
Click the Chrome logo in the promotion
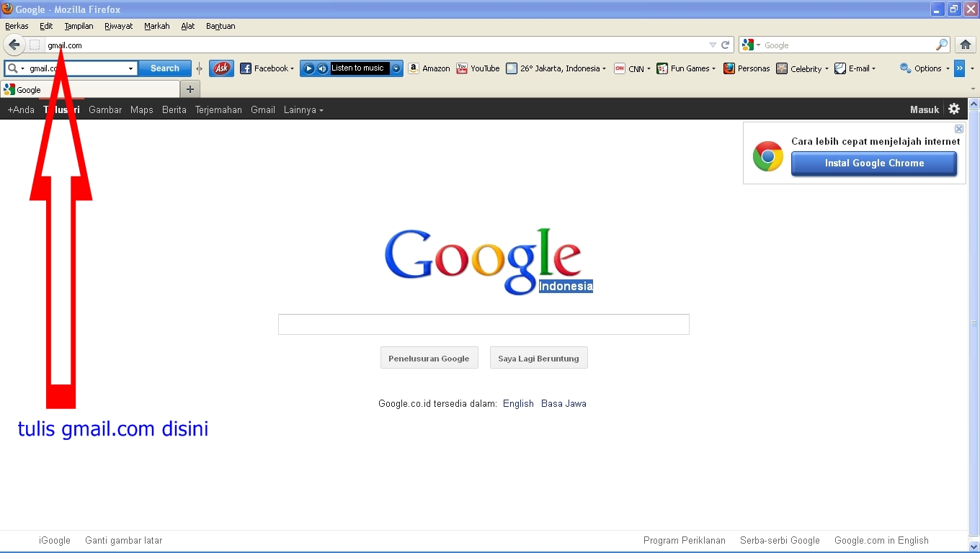click(768, 156)
